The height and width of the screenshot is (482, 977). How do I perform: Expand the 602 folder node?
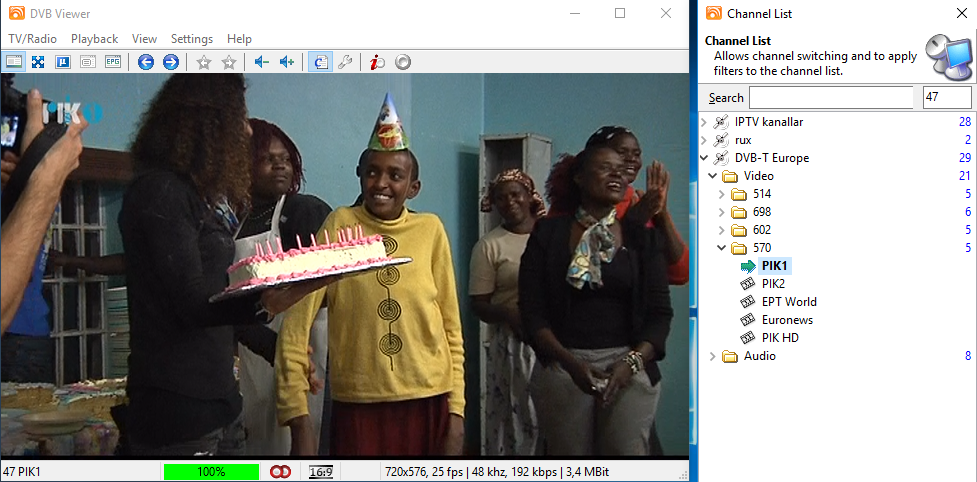(722, 230)
